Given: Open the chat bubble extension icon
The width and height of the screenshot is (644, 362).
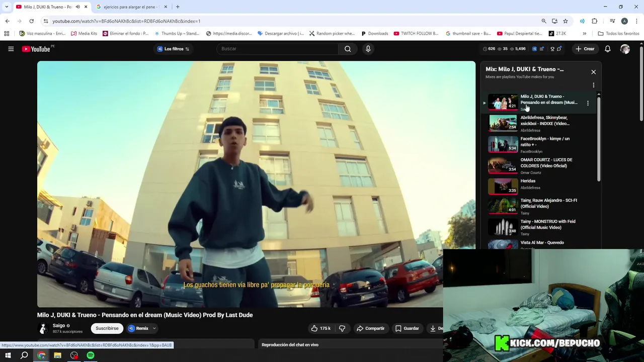Looking at the screenshot, I should click(559, 49).
